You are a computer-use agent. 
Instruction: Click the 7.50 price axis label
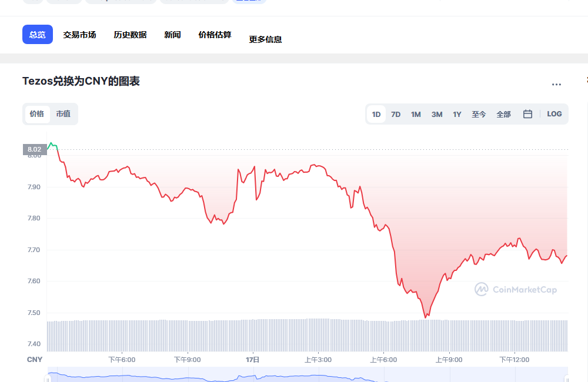[x=34, y=313]
